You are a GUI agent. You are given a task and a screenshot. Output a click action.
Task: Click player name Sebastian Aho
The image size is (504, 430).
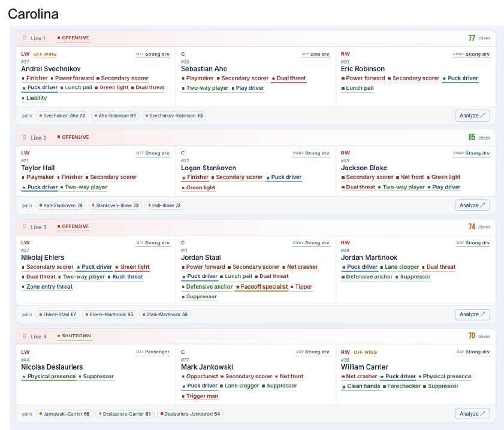204,69
